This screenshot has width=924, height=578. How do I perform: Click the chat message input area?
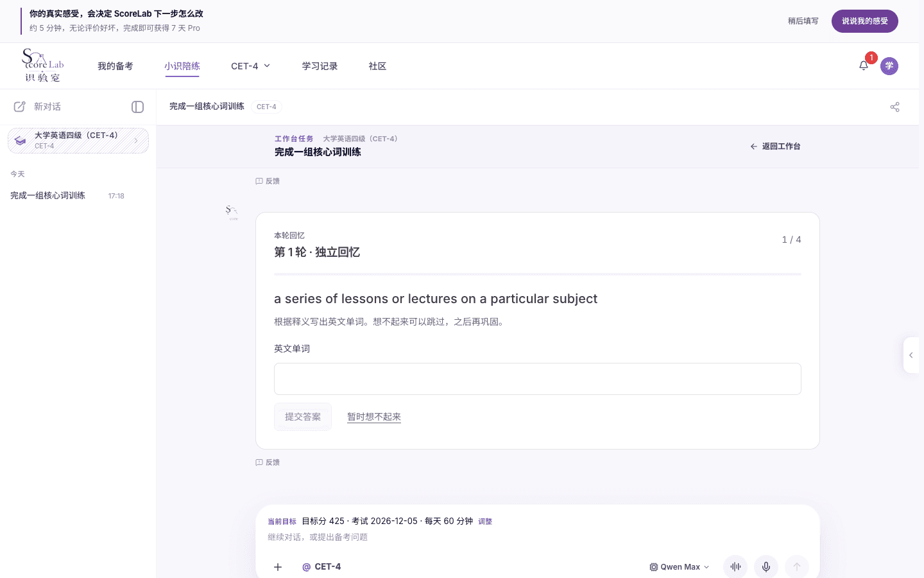coord(538,538)
